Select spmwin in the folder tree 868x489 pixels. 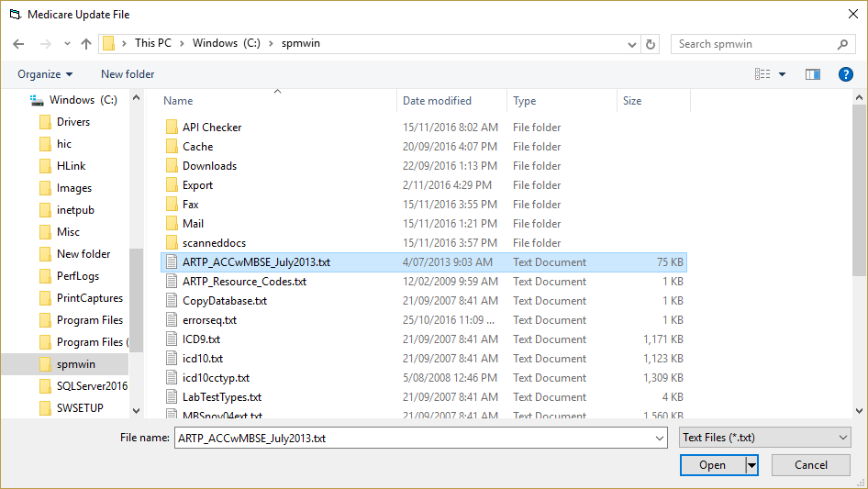[x=76, y=364]
